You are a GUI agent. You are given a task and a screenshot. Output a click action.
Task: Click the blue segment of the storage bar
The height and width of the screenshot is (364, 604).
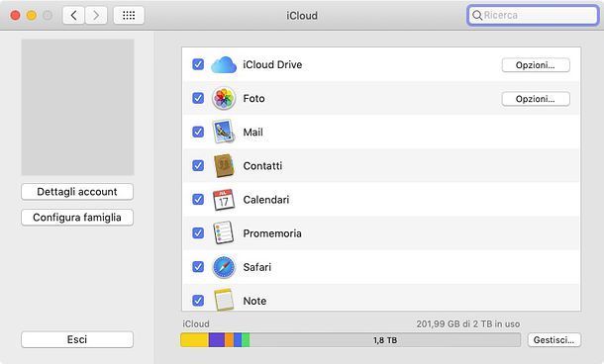(x=238, y=339)
